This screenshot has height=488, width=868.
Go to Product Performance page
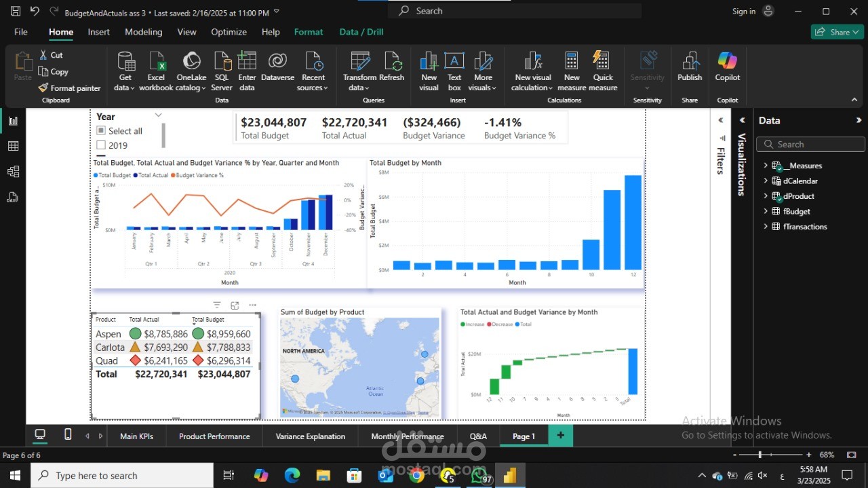click(214, 436)
